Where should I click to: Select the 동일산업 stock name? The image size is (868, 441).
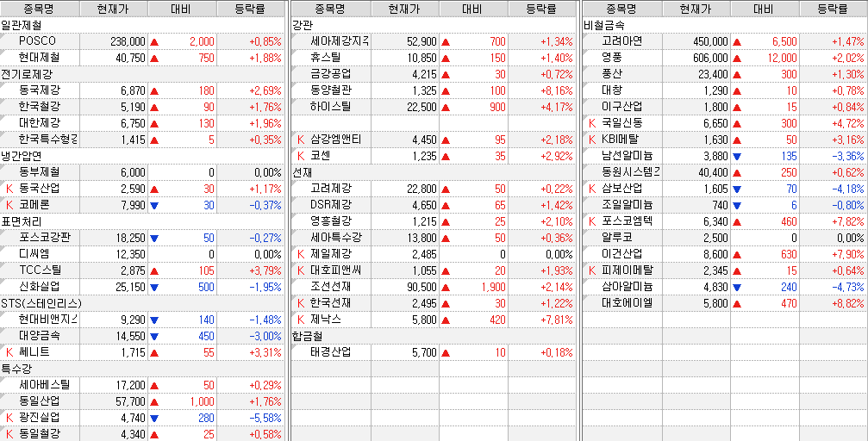coord(39,401)
